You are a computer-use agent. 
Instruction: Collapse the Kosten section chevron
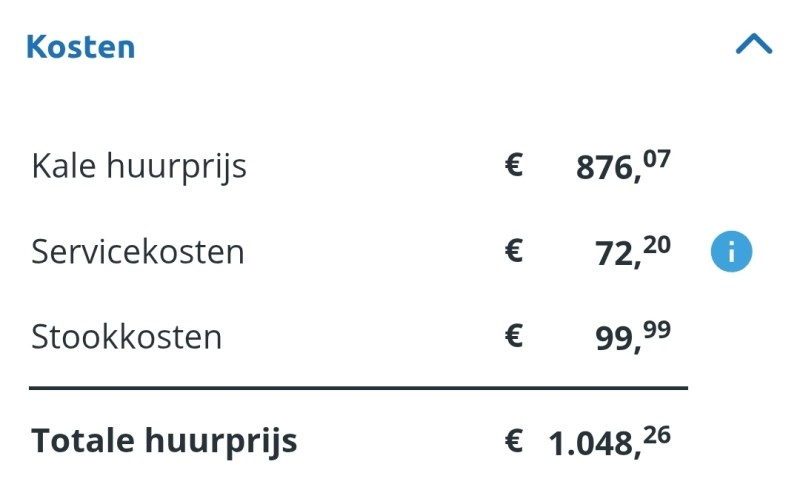pyautogui.click(x=754, y=44)
